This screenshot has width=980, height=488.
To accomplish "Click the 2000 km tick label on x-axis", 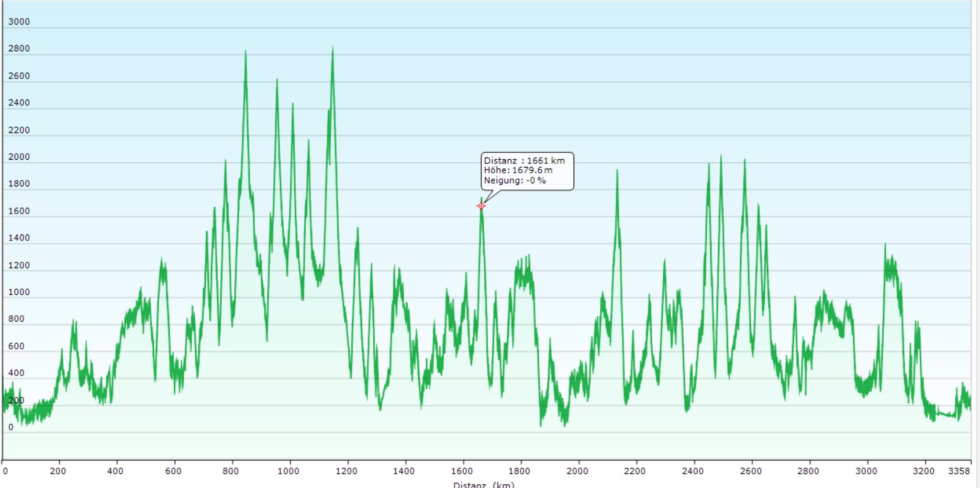I will click(x=577, y=471).
